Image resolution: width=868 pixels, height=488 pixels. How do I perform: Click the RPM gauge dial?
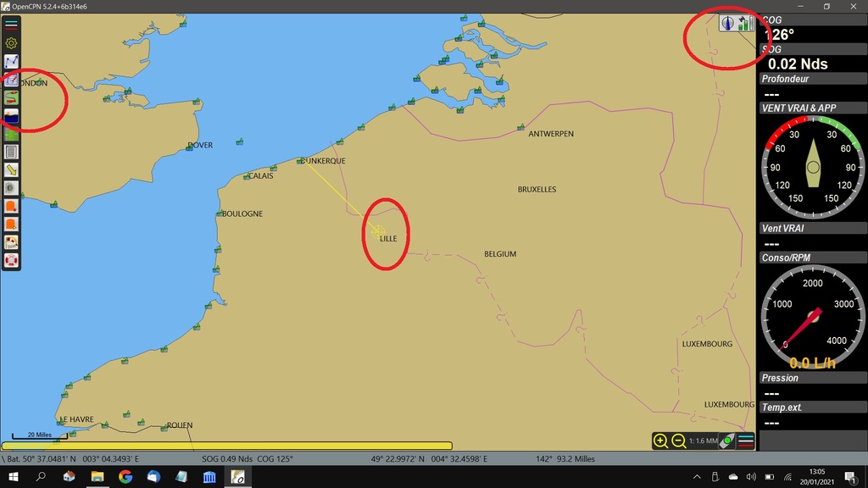813,317
